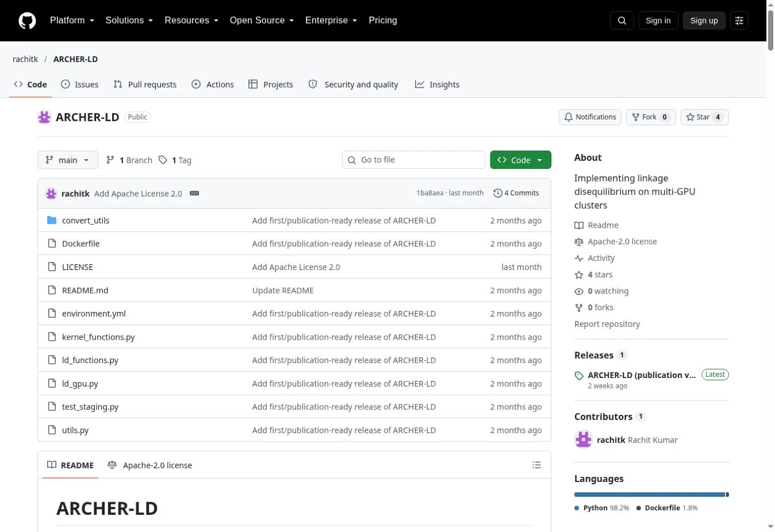Click the Sign up button
This screenshot has height=532, width=775.
tap(704, 21)
